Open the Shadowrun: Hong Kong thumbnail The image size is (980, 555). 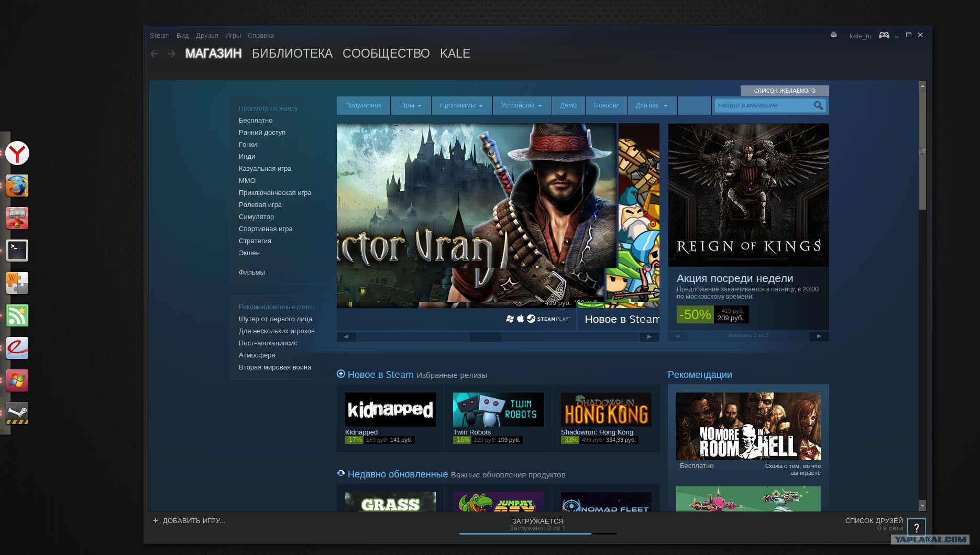[606, 409]
